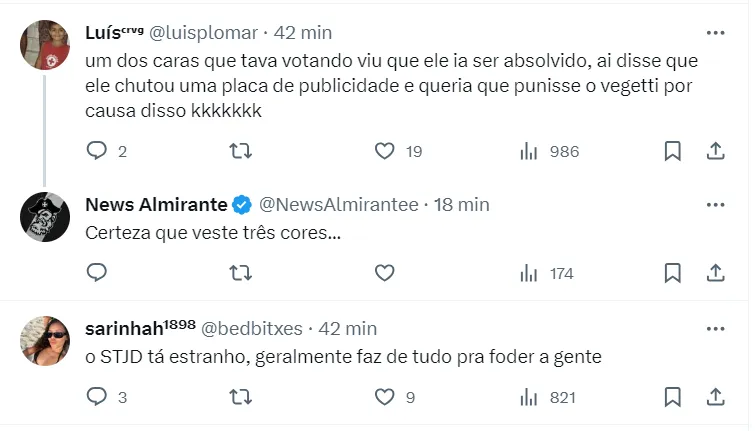The height and width of the screenshot is (431, 755).
Task: Open more options on News Almirante tweet
Action: (x=715, y=205)
